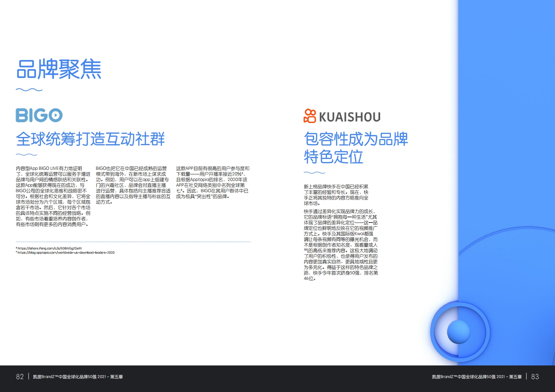The height and width of the screenshot is (392, 555).
Task: Click the paragraph starting BIGO也把它在中国
Action: (133, 185)
